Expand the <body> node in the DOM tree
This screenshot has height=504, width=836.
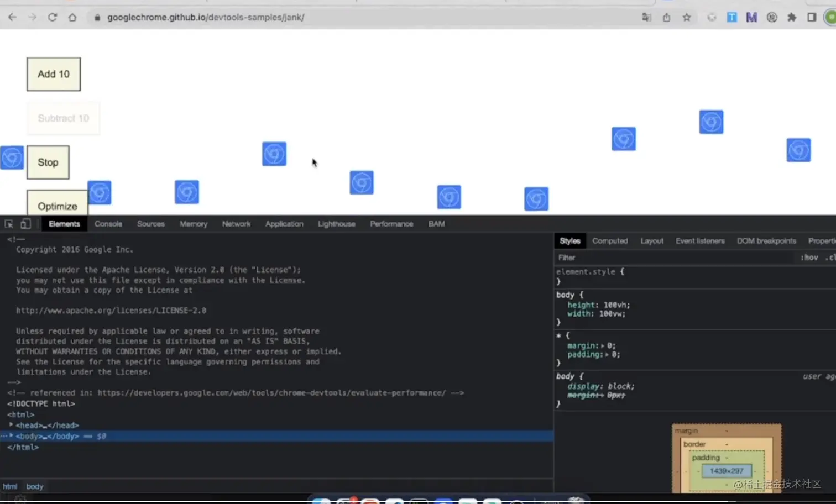[11, 436]
